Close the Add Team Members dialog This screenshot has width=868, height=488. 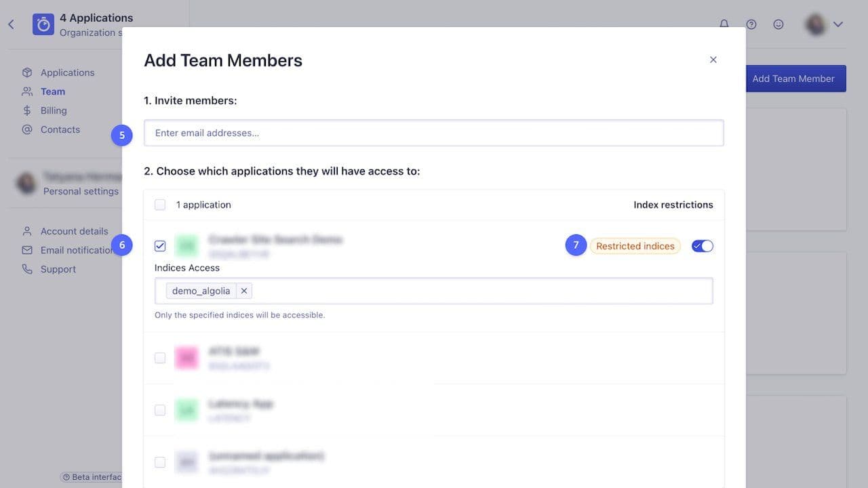713,60
